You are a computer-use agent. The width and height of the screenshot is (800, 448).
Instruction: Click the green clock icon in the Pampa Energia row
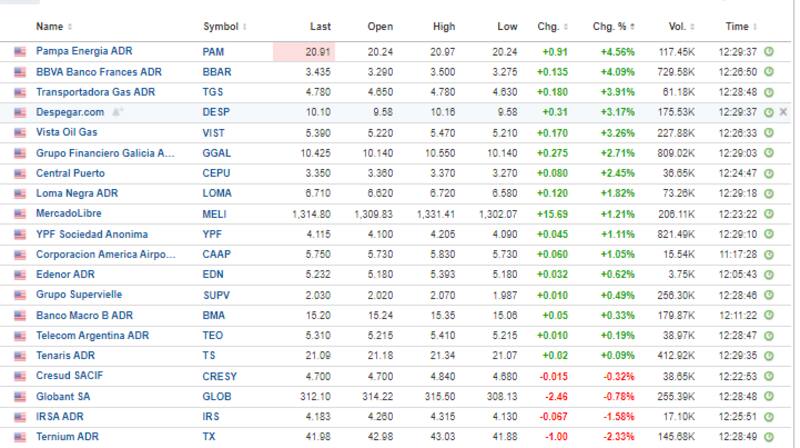[768, 51]
